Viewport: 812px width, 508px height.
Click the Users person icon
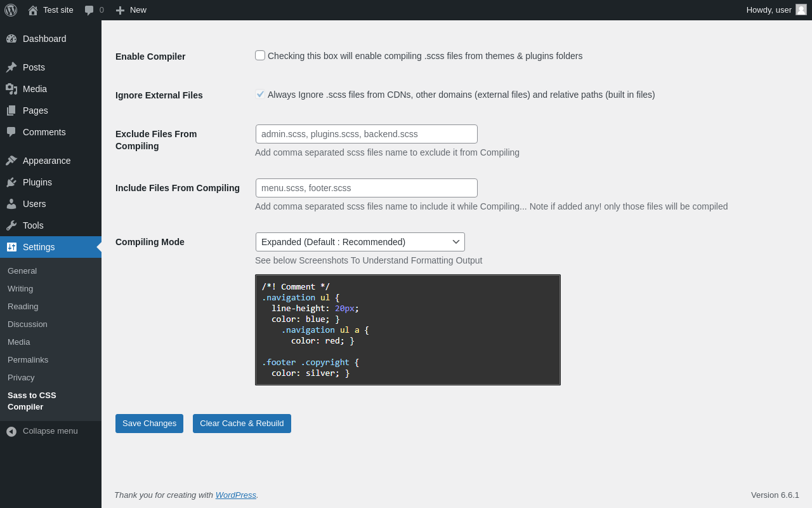pos(11,204)
